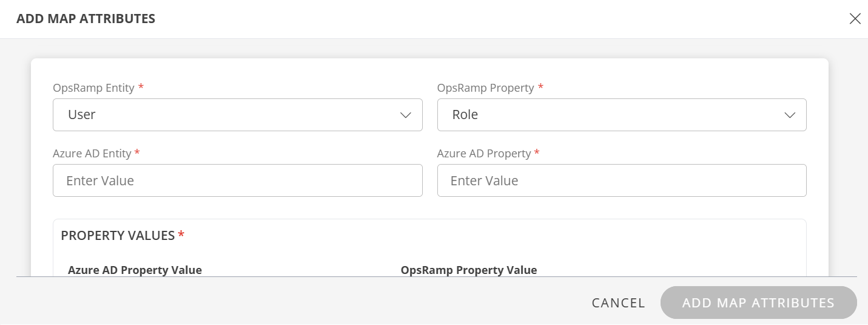Click the OpsRamp Property Value column header
The width and height of the screenshot is (868, 325).
tap(468, 270)
